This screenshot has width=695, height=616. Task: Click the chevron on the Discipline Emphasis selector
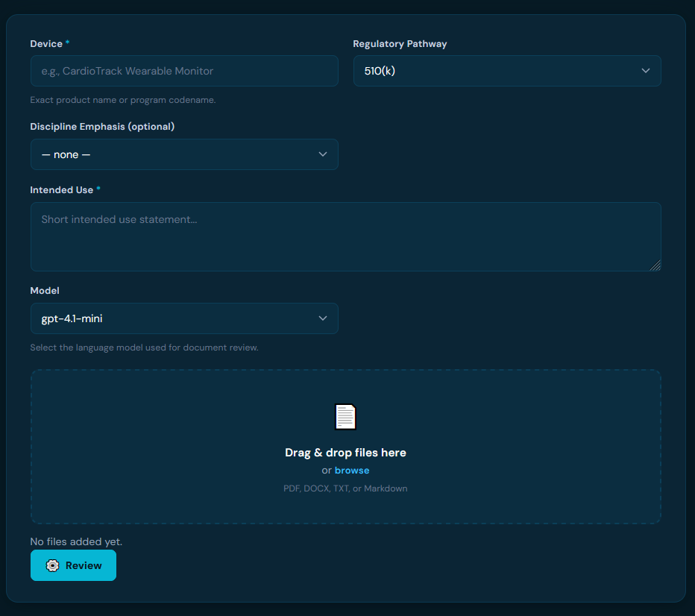coord(323,154)
